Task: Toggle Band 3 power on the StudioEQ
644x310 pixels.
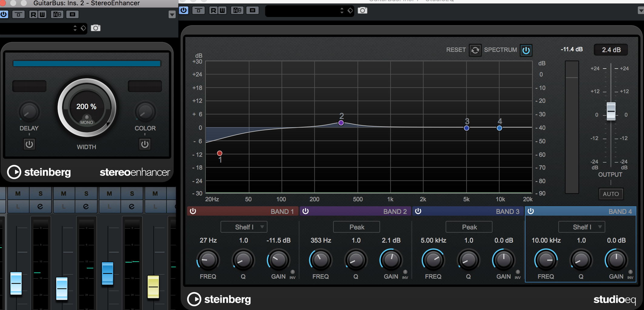Action: pos(418,211)
